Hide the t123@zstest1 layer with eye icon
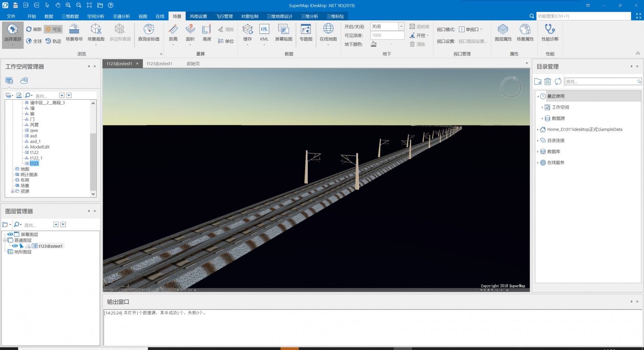644x350 pixels. tap(15, 246)
